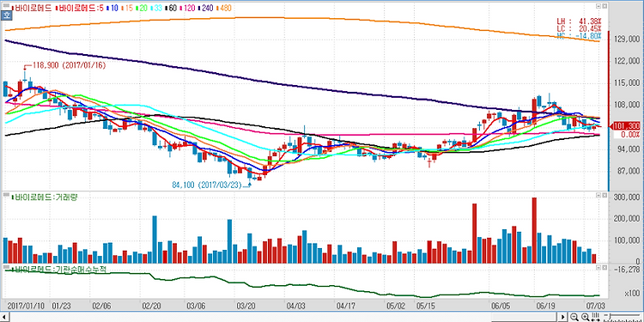The width and height of the screenshot is (644, 322).
Task: Click the 04/03 date axis label
Action: (295, 306)
